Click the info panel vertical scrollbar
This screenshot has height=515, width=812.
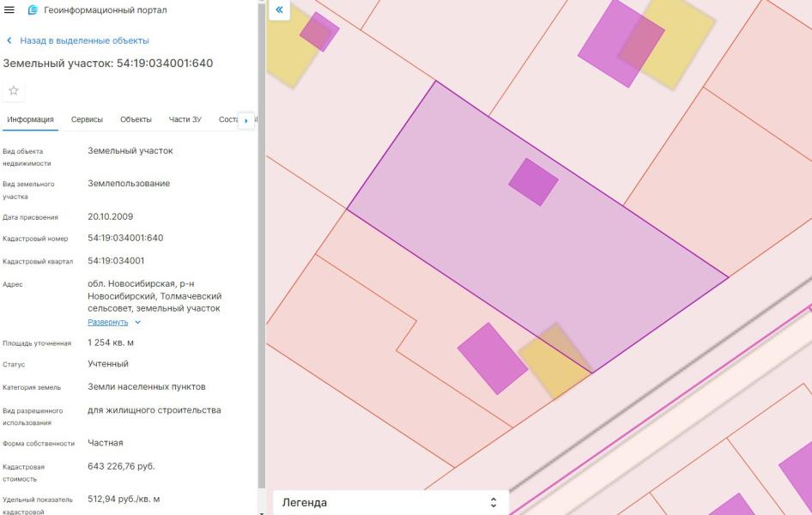point(261,257)
